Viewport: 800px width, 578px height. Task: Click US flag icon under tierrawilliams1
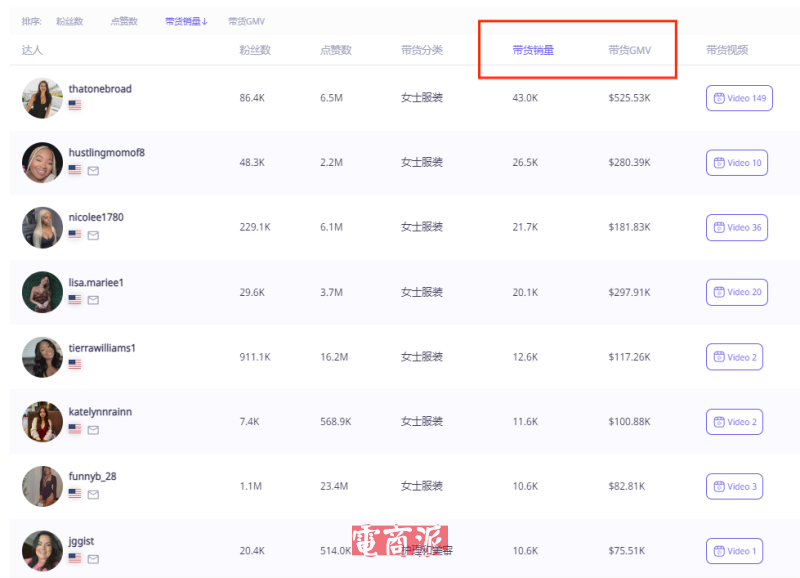[x=75, y=365]
